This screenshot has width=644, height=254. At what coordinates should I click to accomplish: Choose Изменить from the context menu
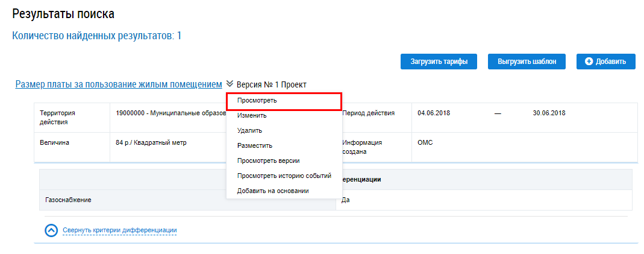click(x=252, y=115)
